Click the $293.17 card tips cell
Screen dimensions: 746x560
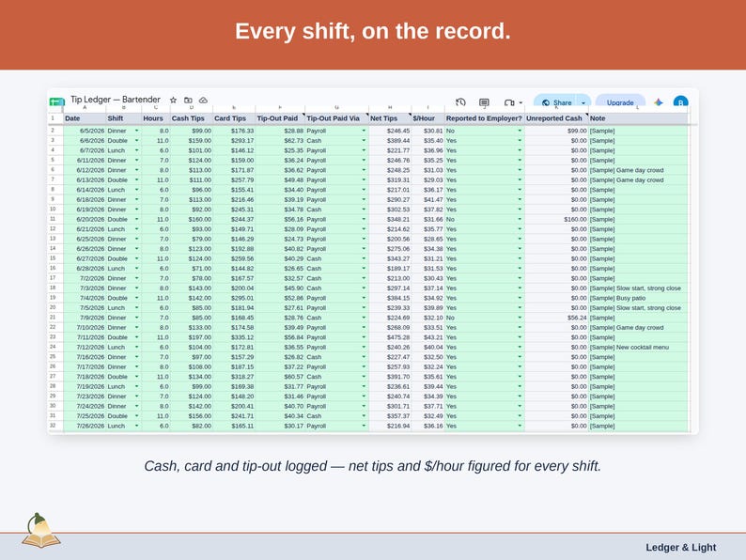point(234,140)
